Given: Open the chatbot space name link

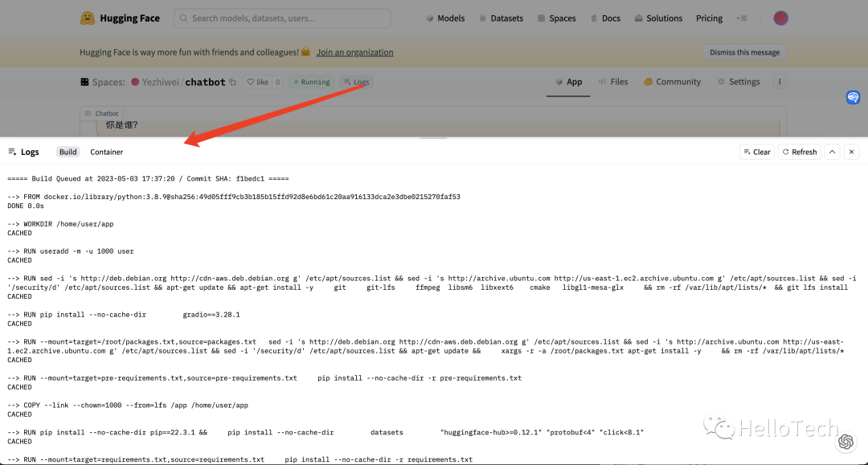Looking at the screenshot, I should pyautogui.click(x=205, y=82).
